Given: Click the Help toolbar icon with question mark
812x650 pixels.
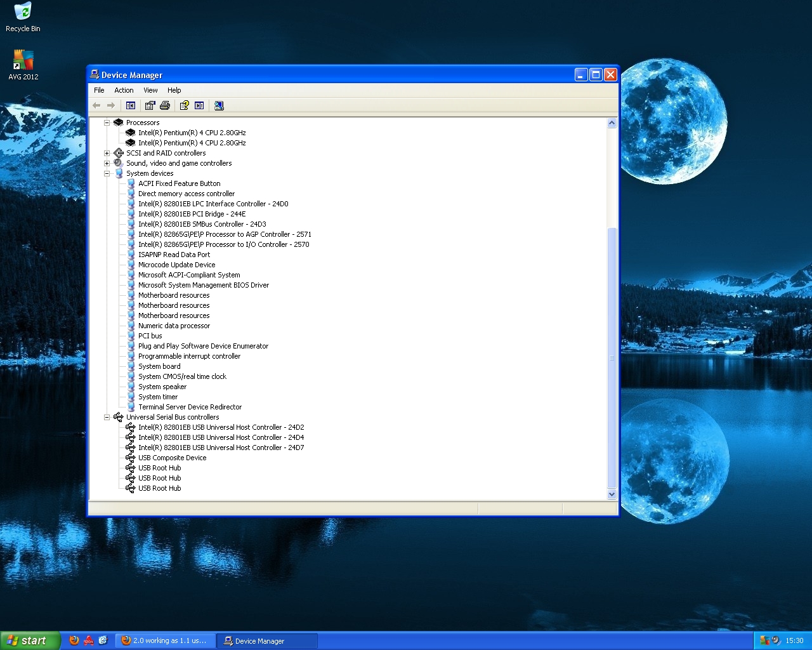Looking at the screenshot, I should [x=184, y=105].
